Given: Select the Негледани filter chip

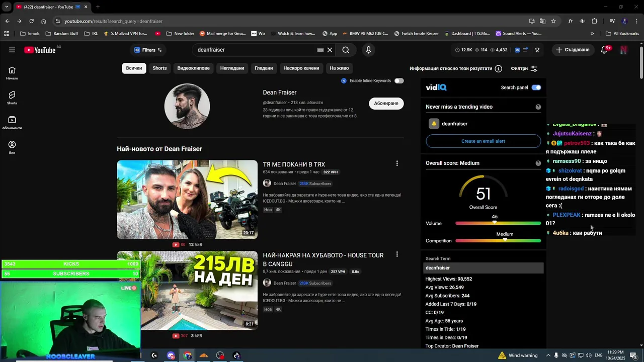Looking at the screenshot, I should click(x=232, y=68).
